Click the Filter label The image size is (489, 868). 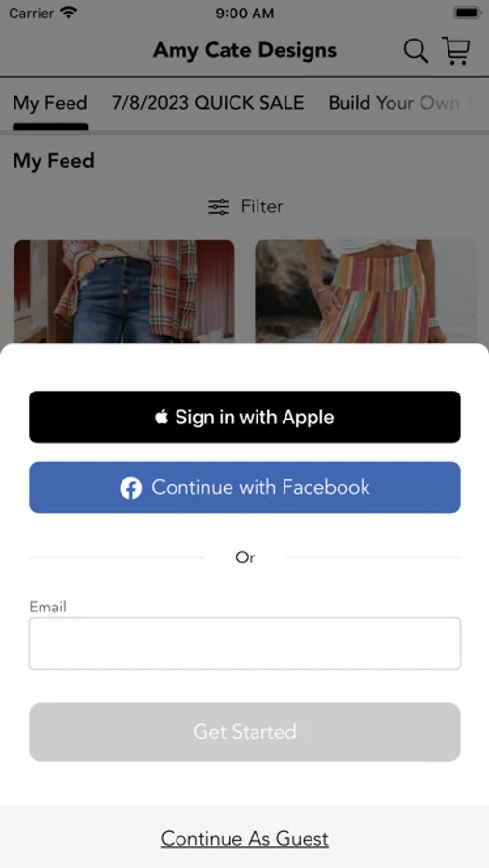click(261, 206)
